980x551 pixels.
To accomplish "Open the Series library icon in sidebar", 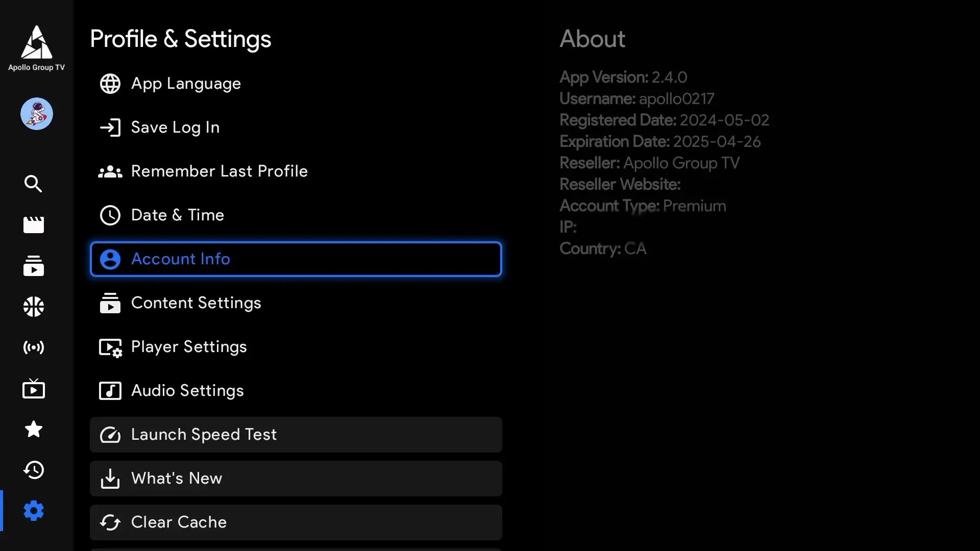I will pos(34,266).
